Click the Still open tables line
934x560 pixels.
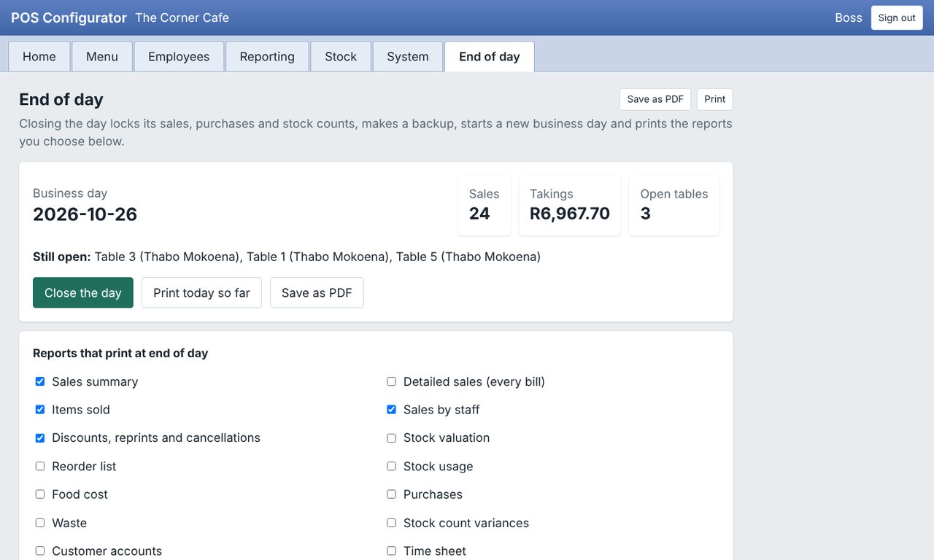(x=287, y=257)
